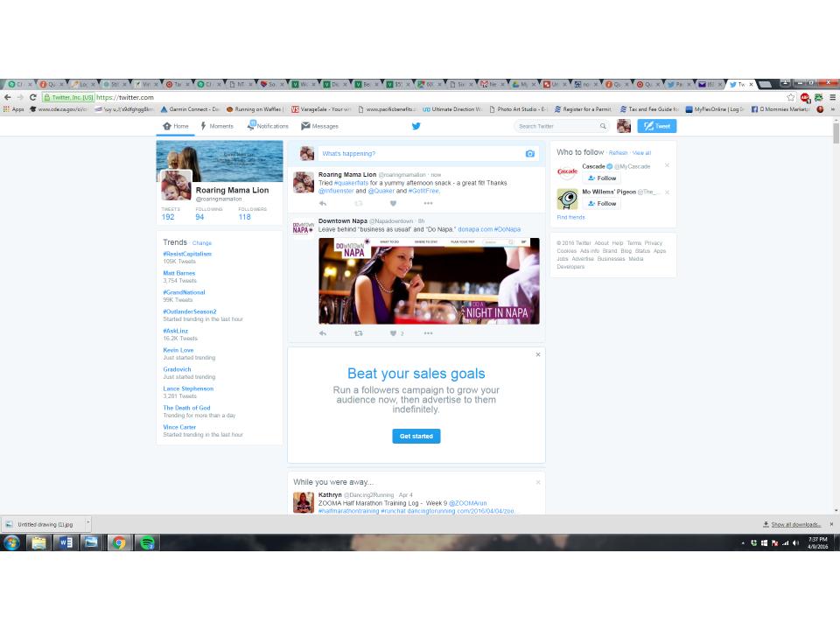Close the downloads bar
840x630 pixels.
(831, 524)
